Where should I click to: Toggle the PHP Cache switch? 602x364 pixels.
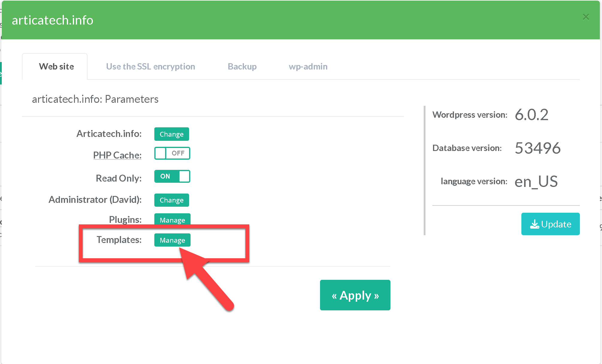[172, 153]
